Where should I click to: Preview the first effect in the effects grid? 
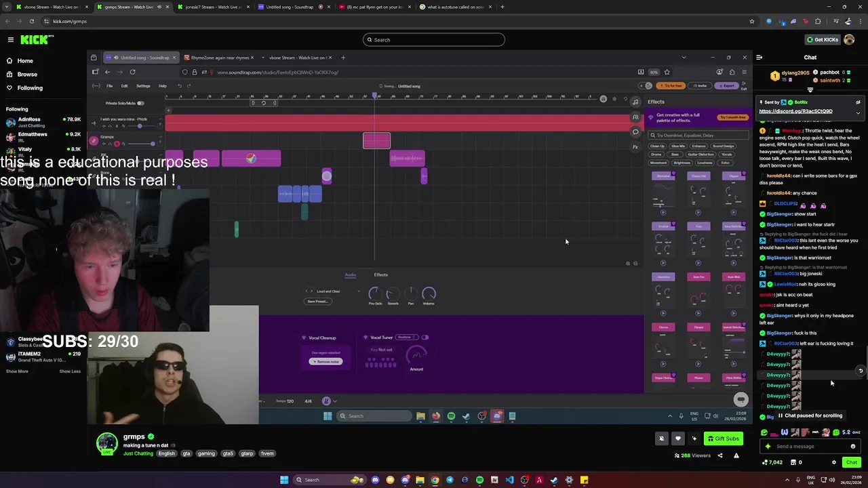coord(663,213)
